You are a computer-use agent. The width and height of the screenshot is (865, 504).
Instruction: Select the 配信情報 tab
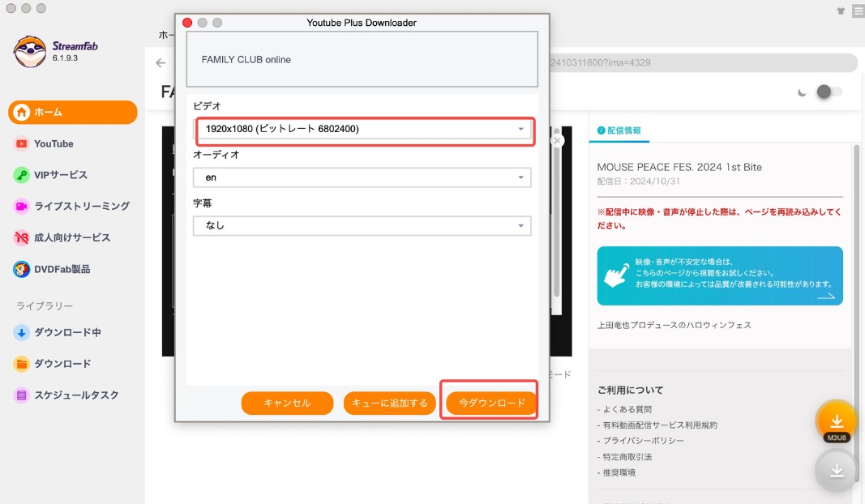tap(619, 130)
